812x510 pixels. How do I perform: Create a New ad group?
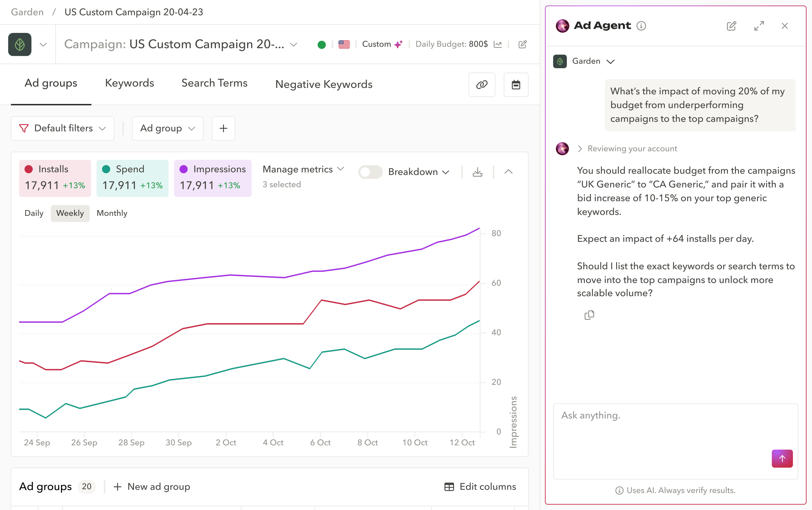click(151, 487)
